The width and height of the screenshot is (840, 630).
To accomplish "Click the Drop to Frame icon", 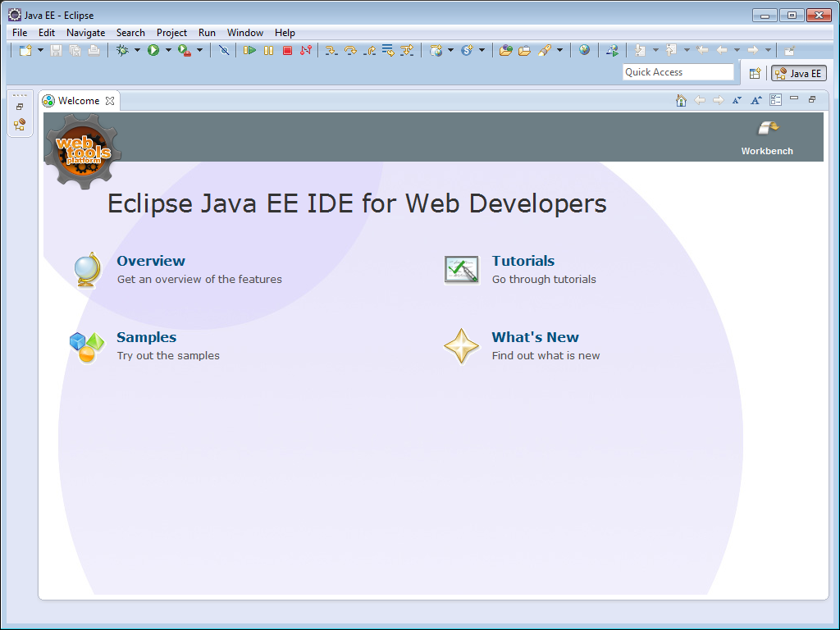I will click(388, 50).
